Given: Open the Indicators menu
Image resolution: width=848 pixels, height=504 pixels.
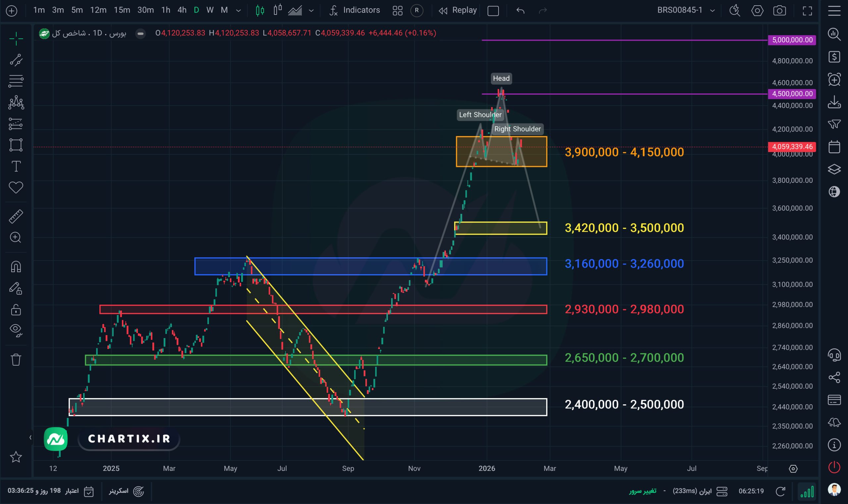Looking at the screenshot, I should [x=355, y=10].
